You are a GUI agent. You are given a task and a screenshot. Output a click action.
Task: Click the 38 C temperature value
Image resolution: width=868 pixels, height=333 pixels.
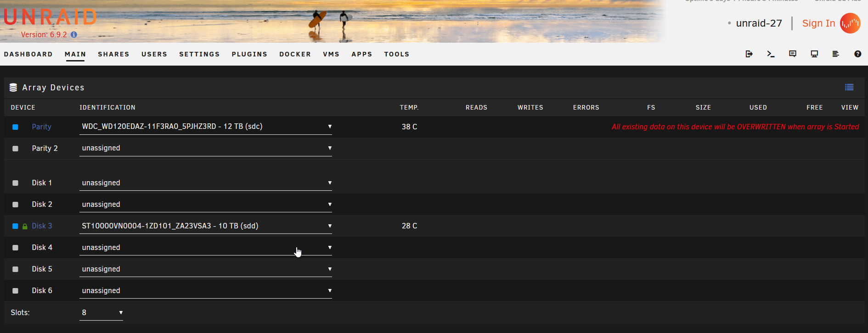tap(409, 127)
